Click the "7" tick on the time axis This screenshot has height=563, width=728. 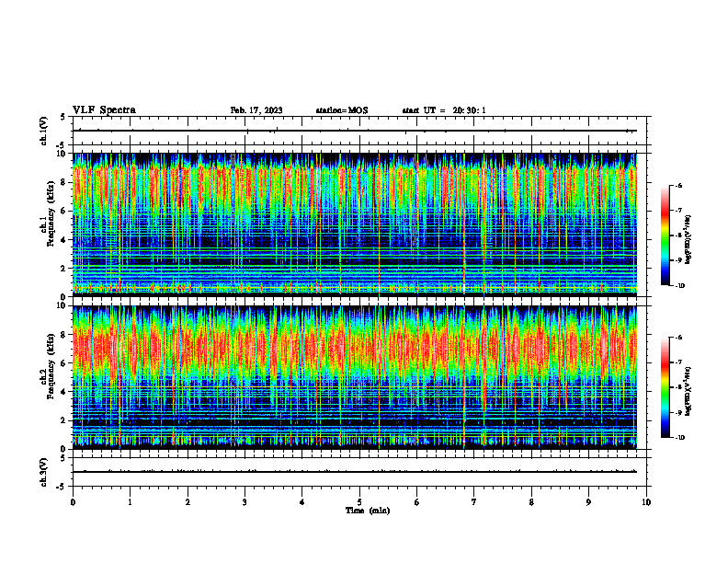click(474, 502)
